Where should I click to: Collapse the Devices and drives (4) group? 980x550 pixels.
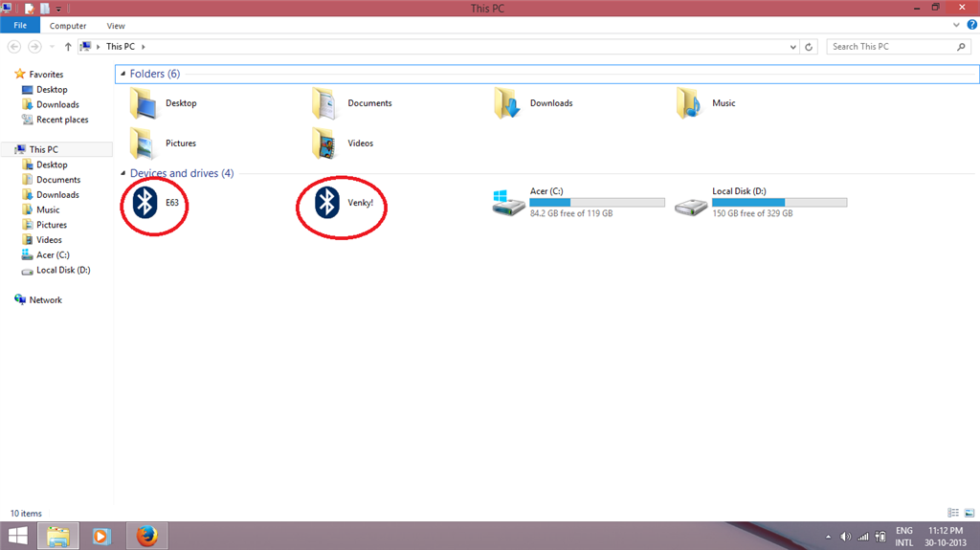123,173
